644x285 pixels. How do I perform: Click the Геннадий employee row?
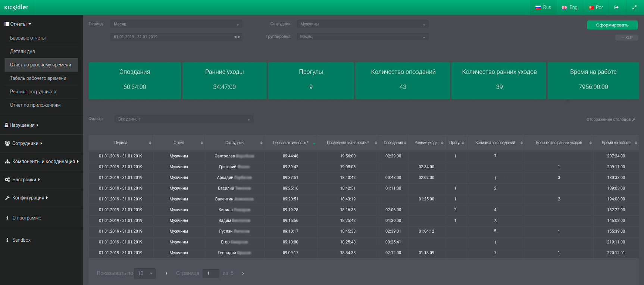pos(363,253)
